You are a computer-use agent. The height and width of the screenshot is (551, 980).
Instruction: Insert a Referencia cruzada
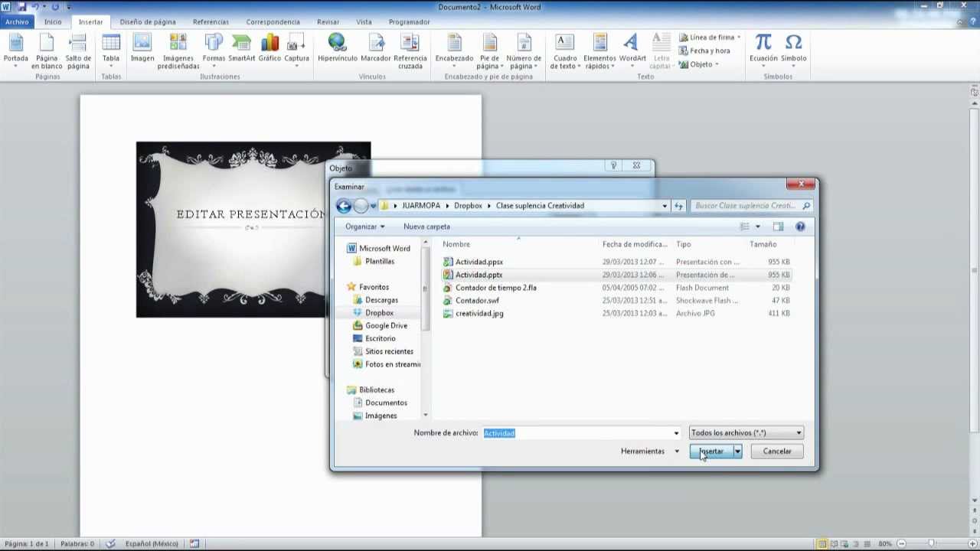[410, 51]
